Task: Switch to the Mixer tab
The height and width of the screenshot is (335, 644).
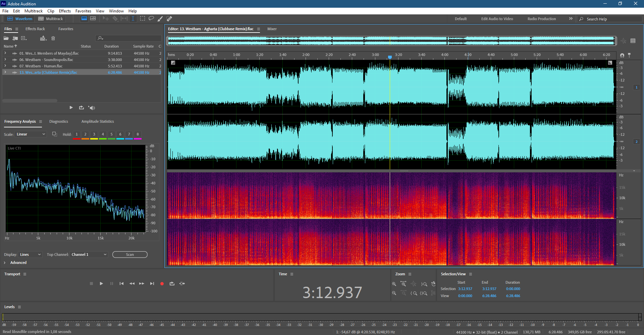Action: click(x=272, y=29)
